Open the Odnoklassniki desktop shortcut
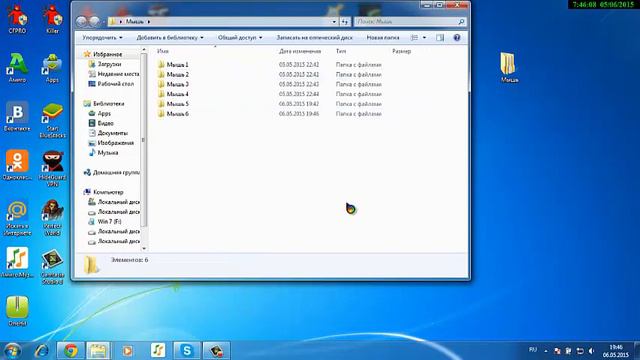Screen dimensions: 640x360 (x=17, y=165)
